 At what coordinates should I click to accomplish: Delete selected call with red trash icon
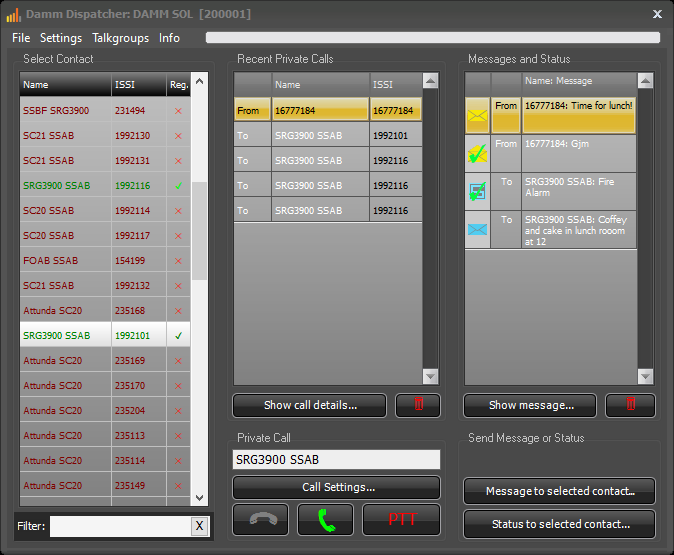(x=417, y=405)
